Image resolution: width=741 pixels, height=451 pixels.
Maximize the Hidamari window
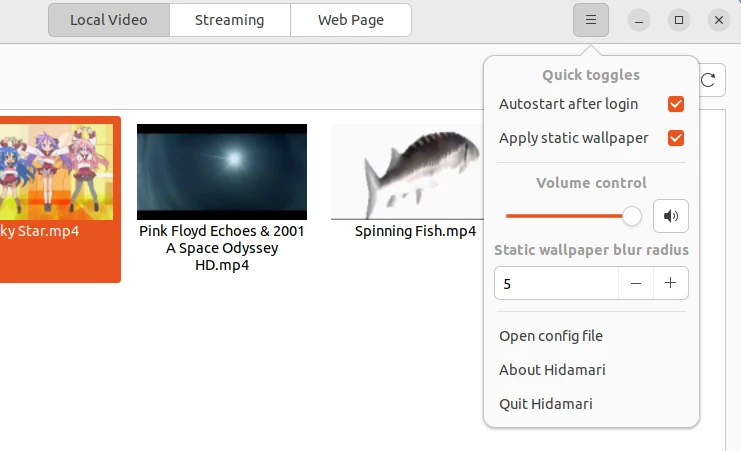(679, 20)
